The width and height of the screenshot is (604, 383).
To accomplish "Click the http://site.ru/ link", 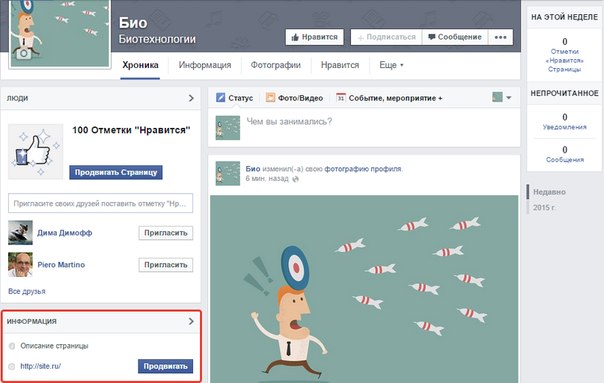I will click(40, 366).
